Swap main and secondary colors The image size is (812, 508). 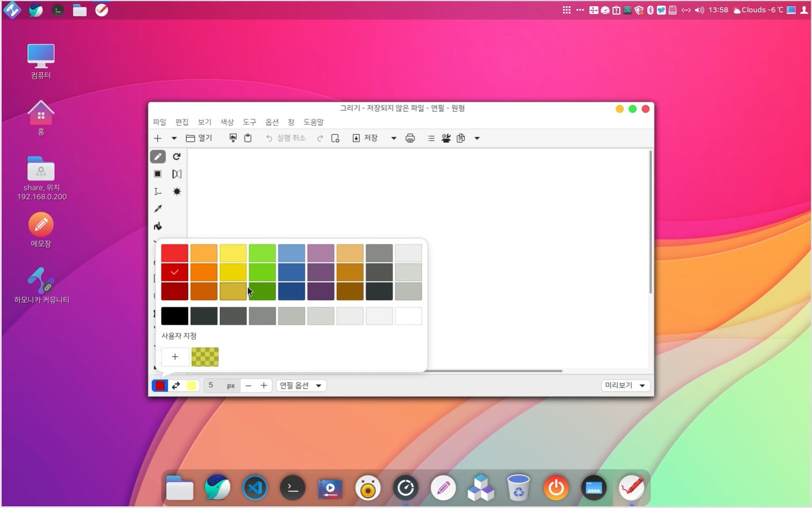[x=176, y=385]
